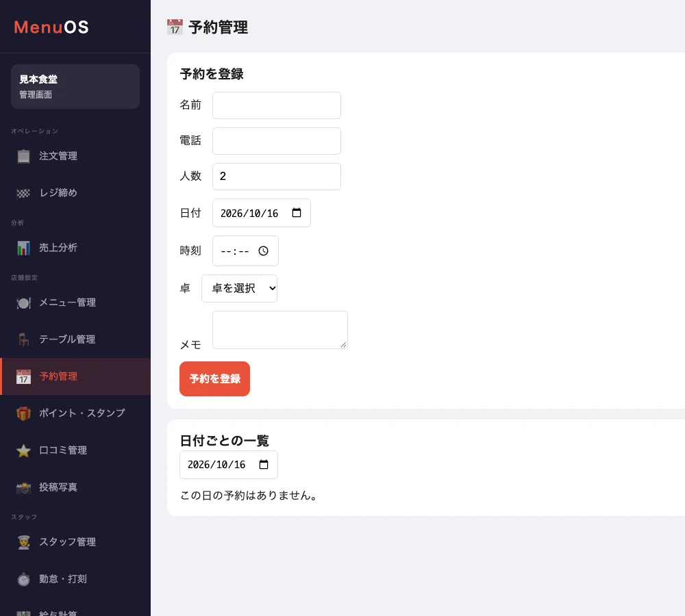Go to 勤怠・打刻 in the sidebar
The height and width of the screenshot is (616, 685).
click(75, 579)
